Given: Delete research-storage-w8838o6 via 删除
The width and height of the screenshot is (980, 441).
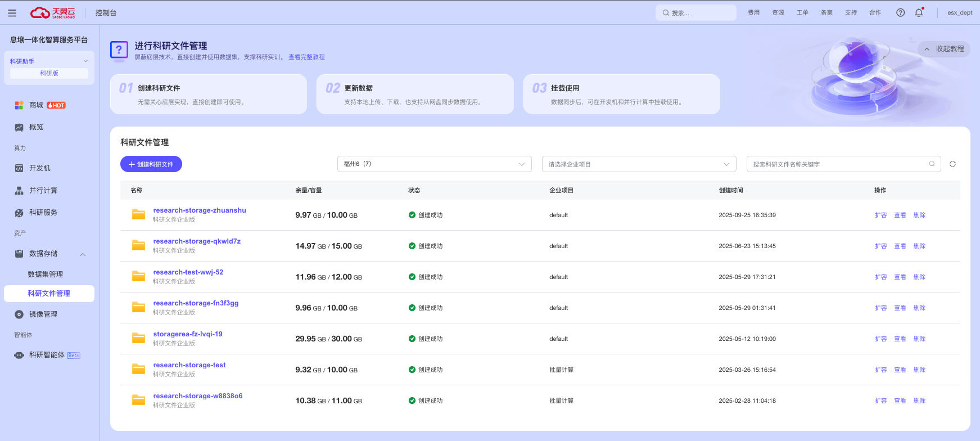Looking at the screenshot, I should coord(919,400).
